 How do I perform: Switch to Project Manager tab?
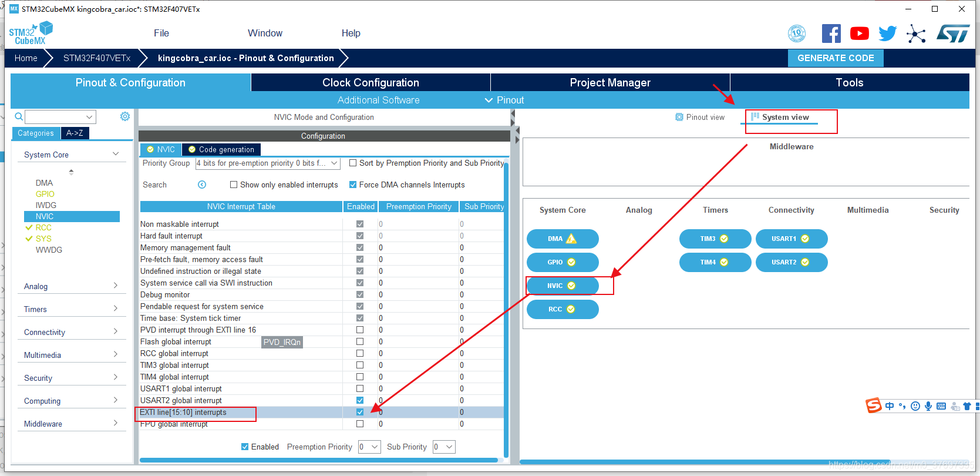tap(610, 82)
